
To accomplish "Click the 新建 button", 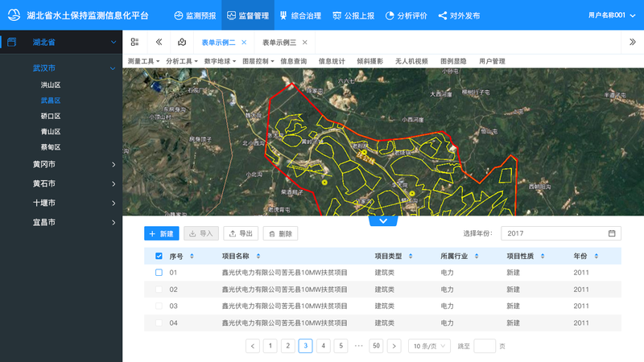I will tap(162, 233).
